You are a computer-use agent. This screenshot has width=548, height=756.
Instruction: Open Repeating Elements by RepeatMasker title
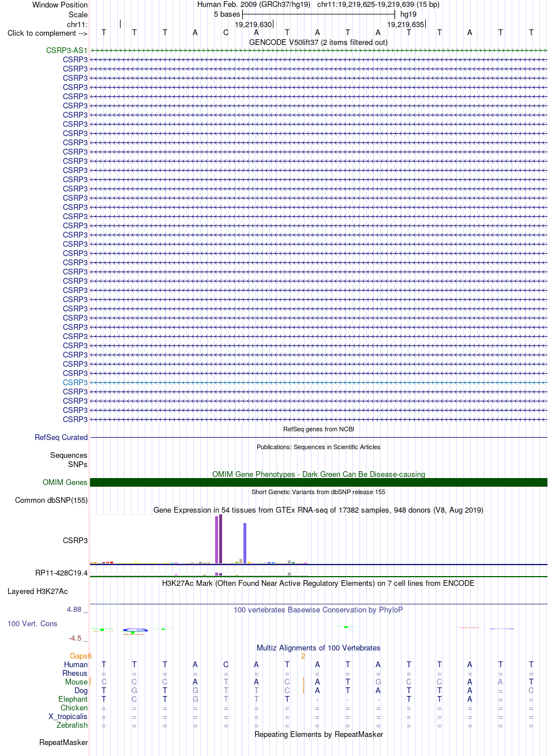318,735
